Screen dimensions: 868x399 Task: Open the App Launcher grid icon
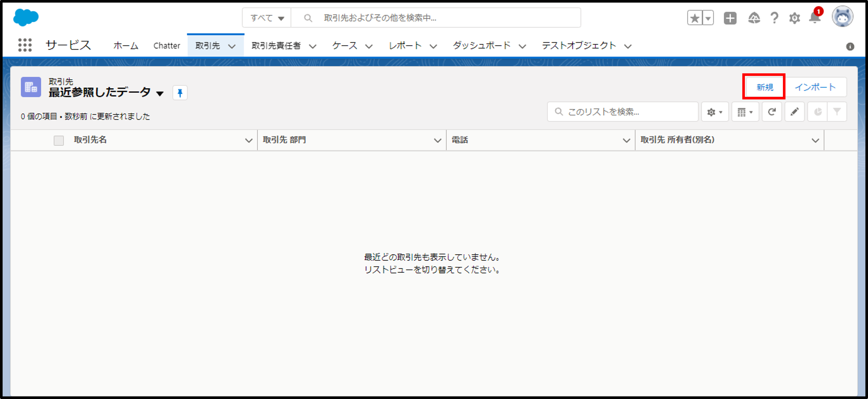pos(25,45)
